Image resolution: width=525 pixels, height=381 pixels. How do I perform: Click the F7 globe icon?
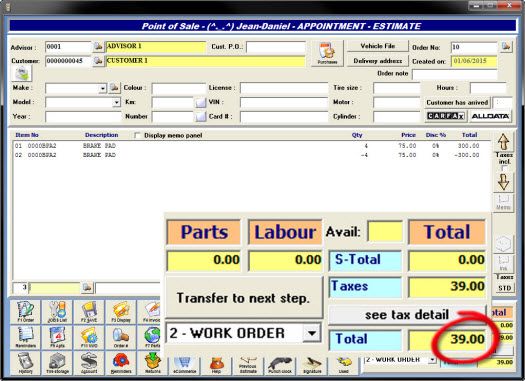151,337
